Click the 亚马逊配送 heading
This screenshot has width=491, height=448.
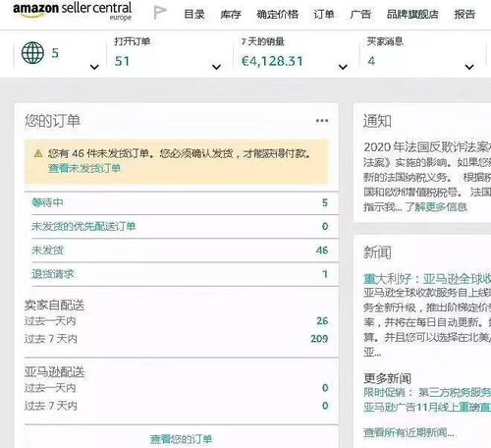pos(54,372)
